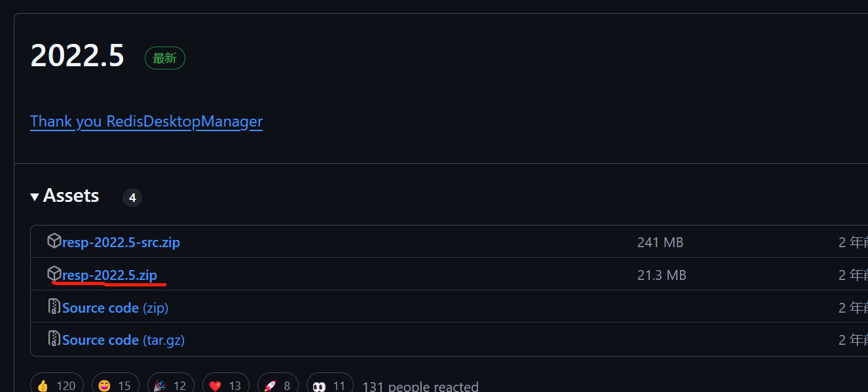
Task: Open Thank you RedisDesktopManager link
Action: [146, 121]
